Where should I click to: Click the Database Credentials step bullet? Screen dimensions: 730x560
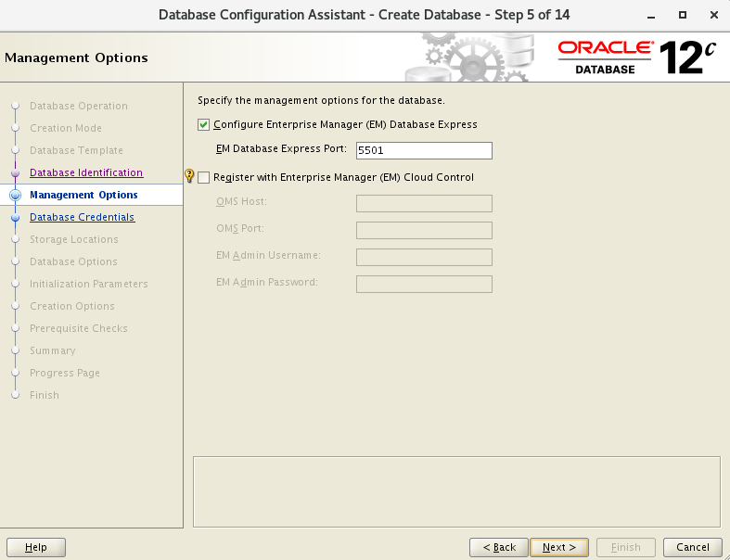coord(15,218)
